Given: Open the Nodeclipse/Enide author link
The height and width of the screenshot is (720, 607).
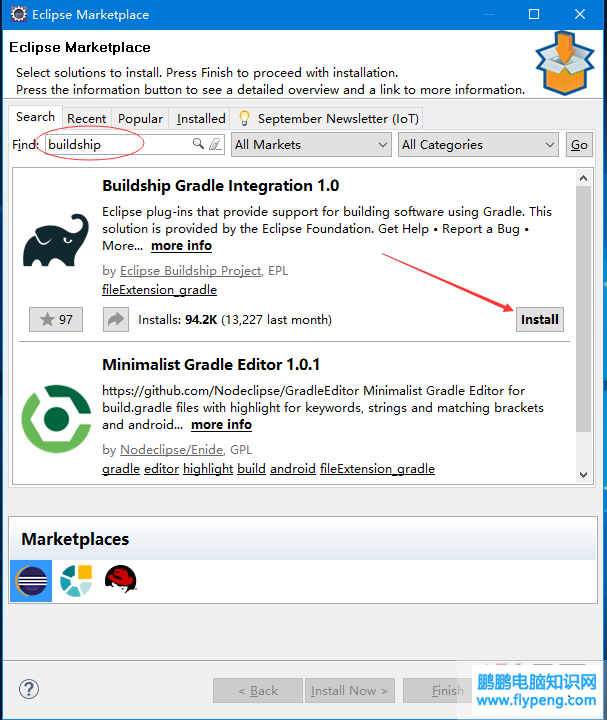Looking at the screenshot, I should point(172,450).
